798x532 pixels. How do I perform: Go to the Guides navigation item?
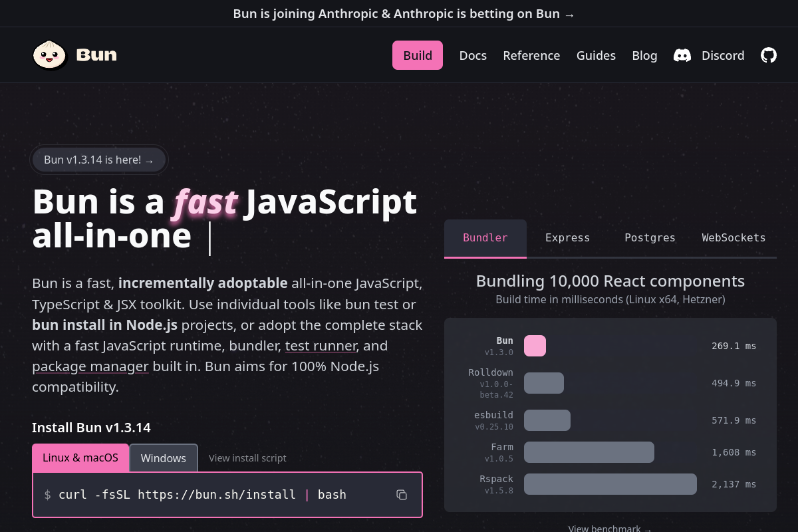pyautogui.click(x=596, y=56)
